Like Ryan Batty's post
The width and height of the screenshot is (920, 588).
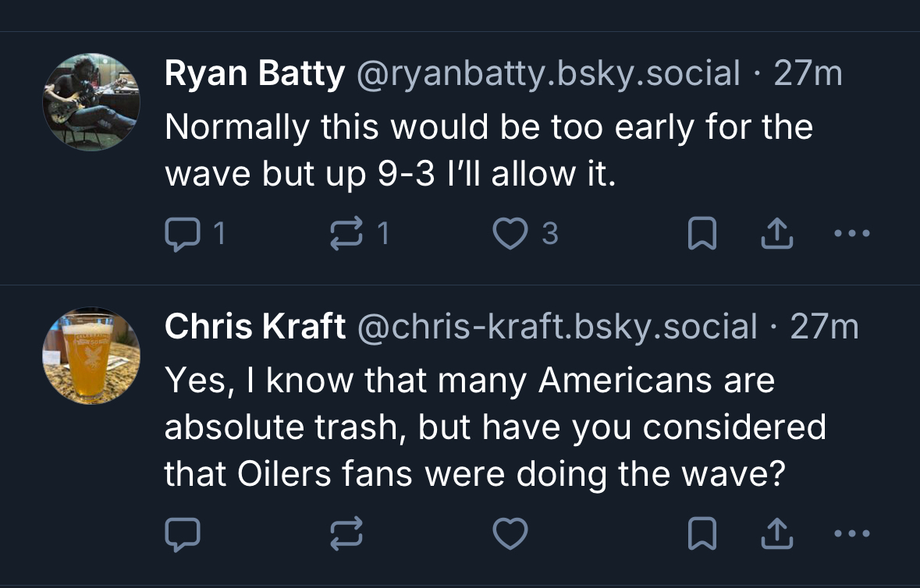tap(511, 234)
